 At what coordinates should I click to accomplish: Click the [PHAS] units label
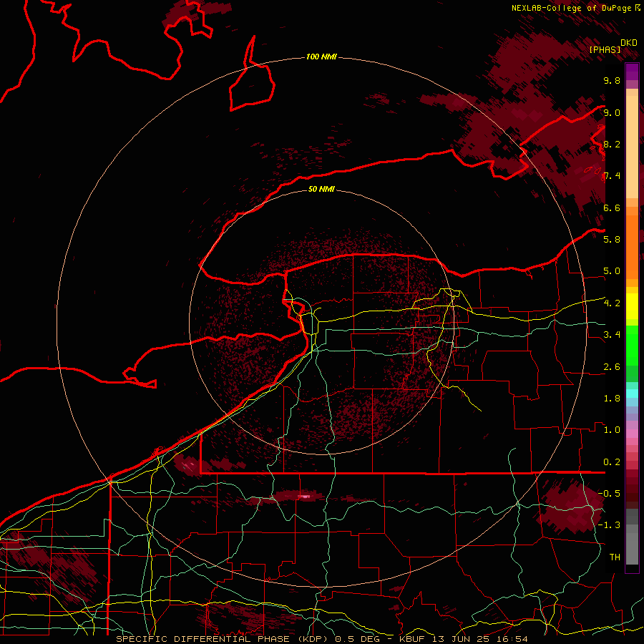click(605, 49)
